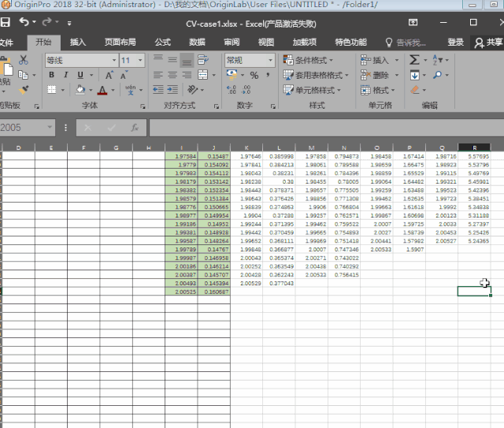
Task: Click the 登录 sign-in link
Action: click(x=455, y=42)
